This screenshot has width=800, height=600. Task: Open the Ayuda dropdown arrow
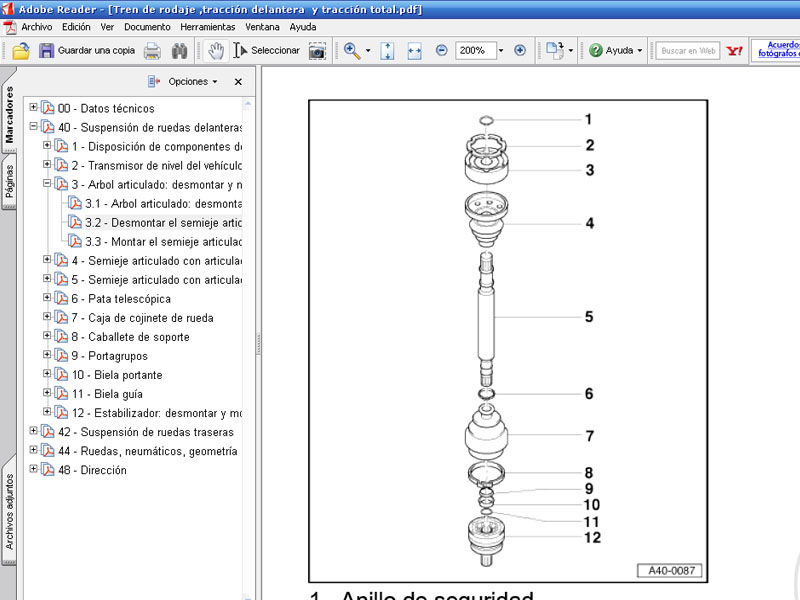[639, 51]
